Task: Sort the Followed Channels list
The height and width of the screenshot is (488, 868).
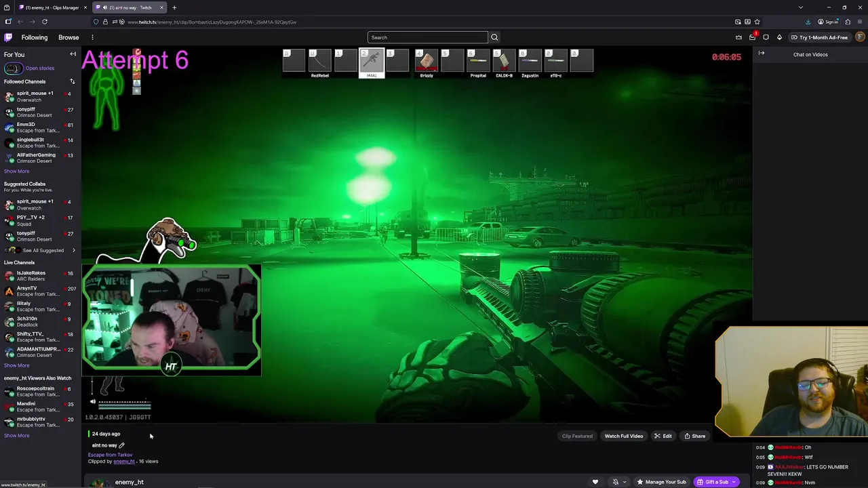Action: coord(72,81)
